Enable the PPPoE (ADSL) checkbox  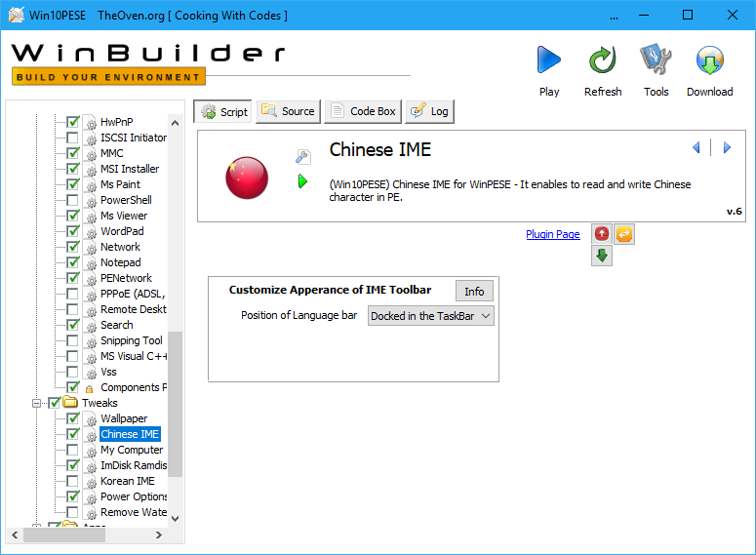point(72,294)
